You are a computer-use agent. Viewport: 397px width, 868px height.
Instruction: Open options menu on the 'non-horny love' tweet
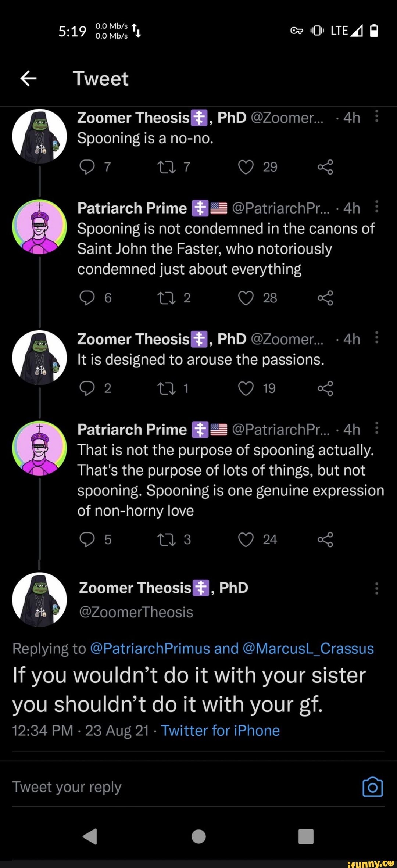click(376, 428)
